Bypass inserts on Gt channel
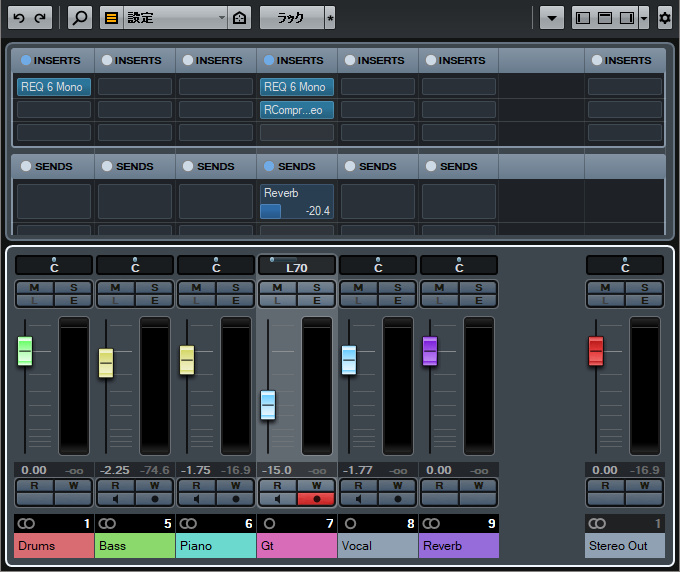680x572 pixels. point(269,60)
